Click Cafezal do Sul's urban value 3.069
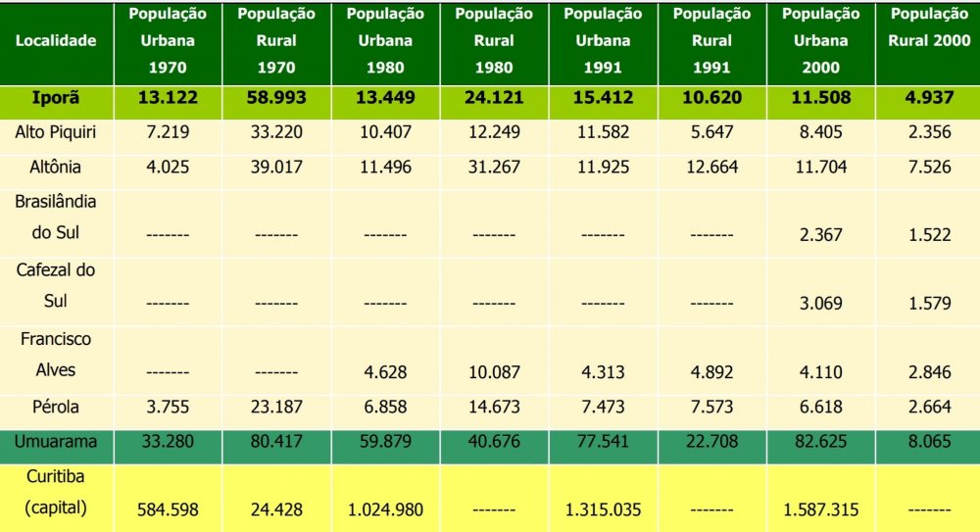Screen dimensions: 980x532 820,304
